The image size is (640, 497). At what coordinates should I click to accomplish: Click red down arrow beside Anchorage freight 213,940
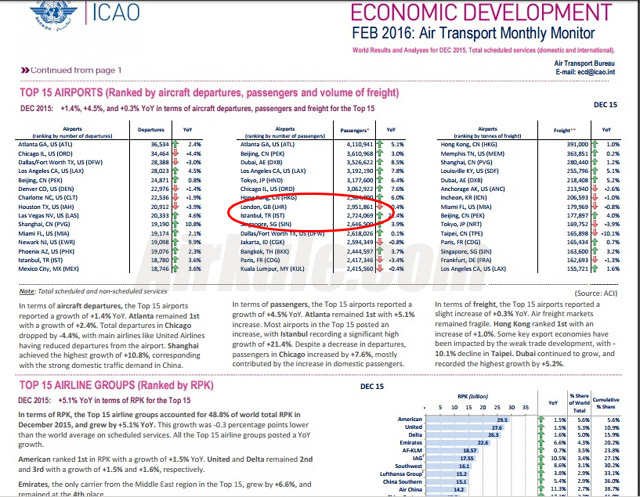point(595,189)
